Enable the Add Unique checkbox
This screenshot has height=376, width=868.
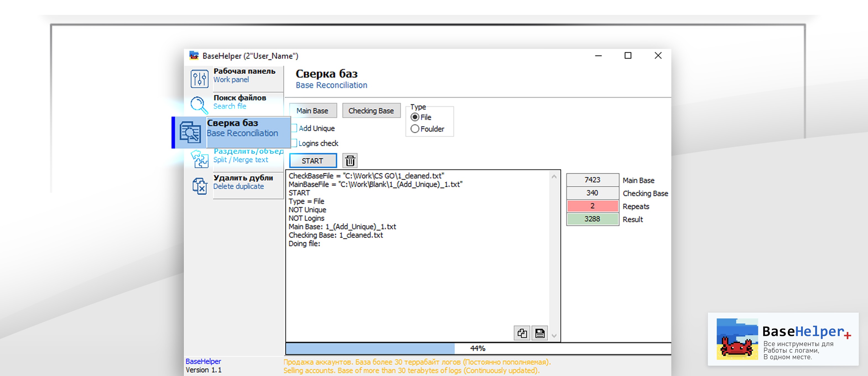pyautogui.click(x=294, y=128)
